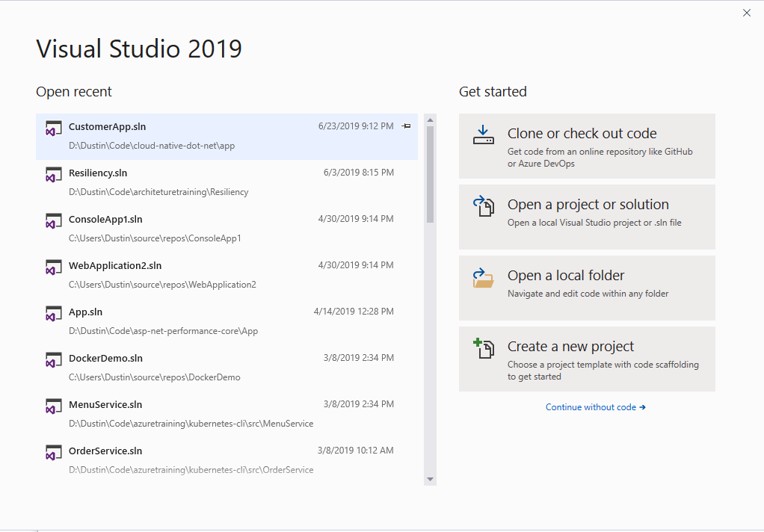The width and height of the screenshot is (764, 532).
Task: Follow the Continue without code link
Action: [x=595, y=407]
